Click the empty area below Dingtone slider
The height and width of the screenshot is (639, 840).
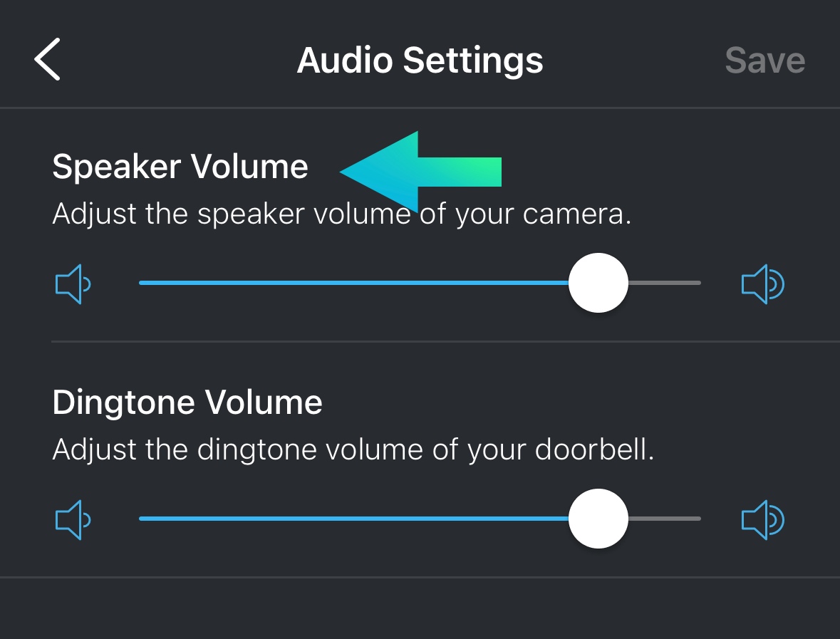click(420, 608)
